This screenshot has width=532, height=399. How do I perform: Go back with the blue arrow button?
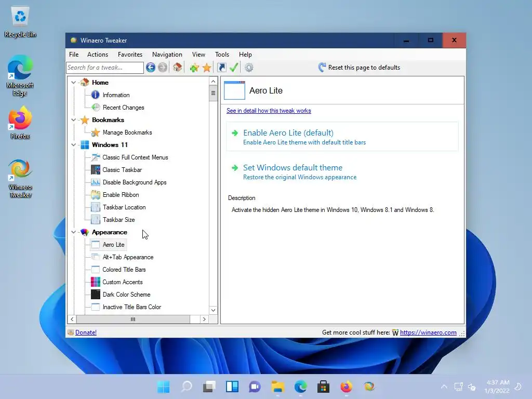(151, 68)
